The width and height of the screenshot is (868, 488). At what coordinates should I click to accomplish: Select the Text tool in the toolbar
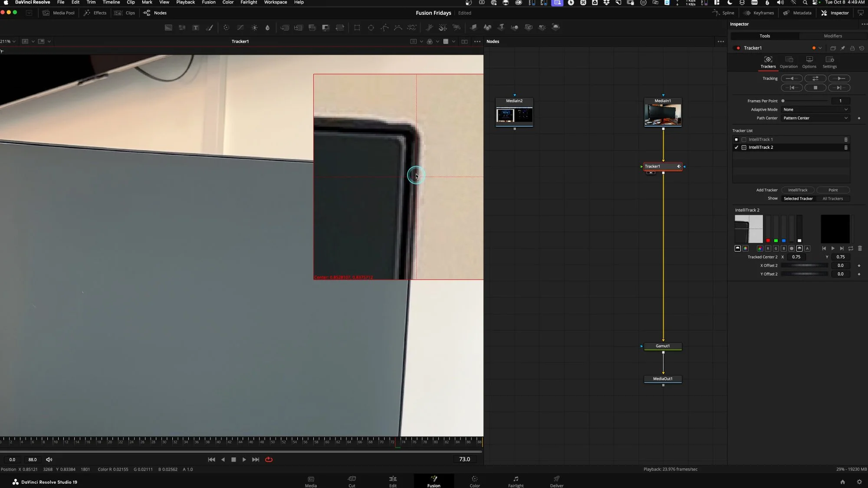point(196,27)
